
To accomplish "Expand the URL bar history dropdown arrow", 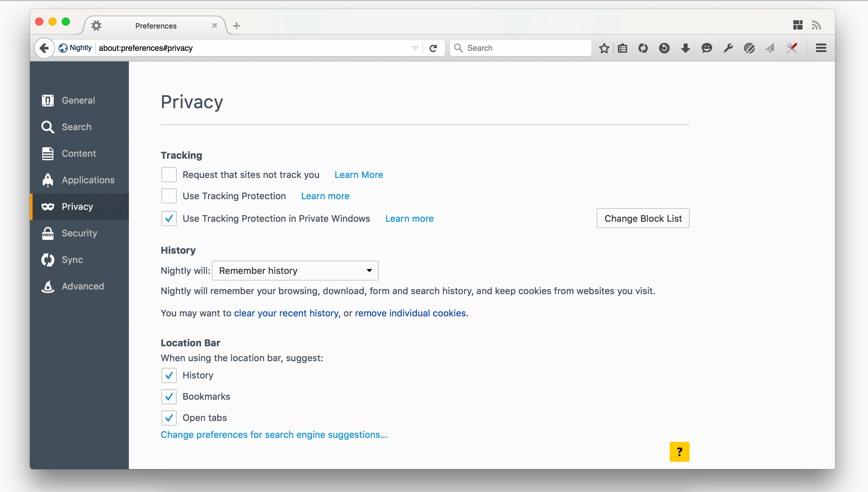I will tap(415, 48).
